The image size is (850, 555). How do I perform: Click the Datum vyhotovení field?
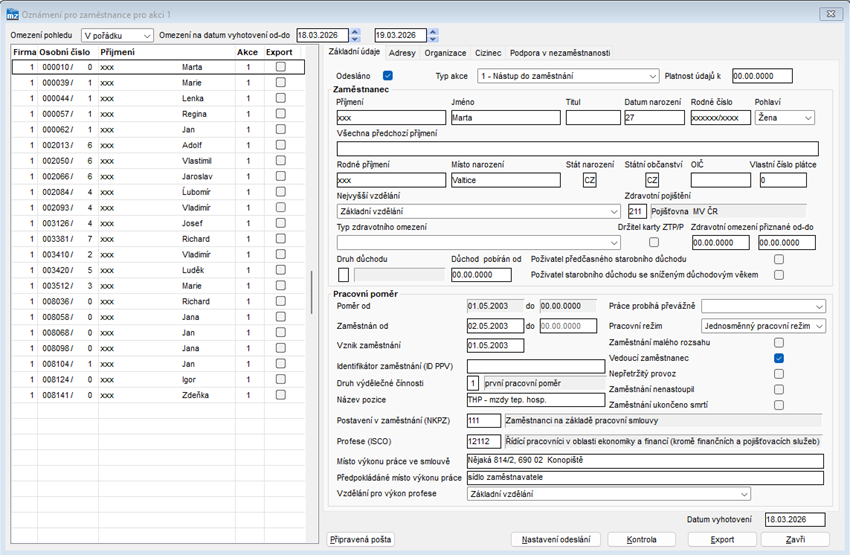[x=795, y=519]
